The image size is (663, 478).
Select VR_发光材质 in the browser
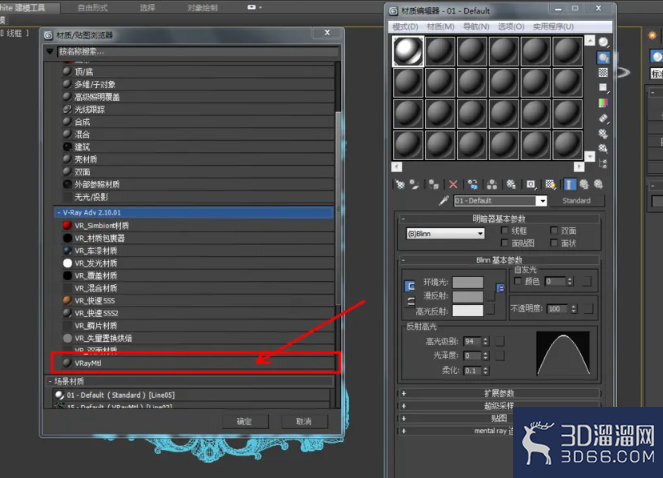[195, 263]
